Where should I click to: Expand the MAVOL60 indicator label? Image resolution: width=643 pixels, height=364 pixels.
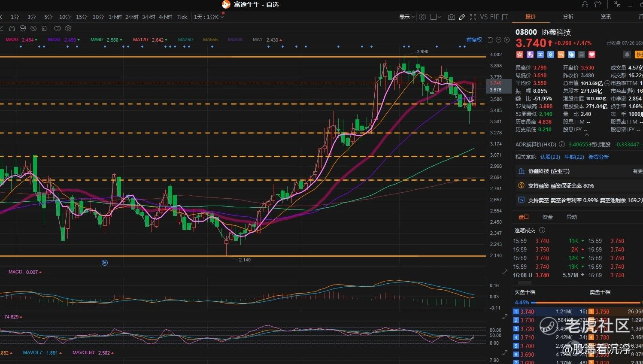point(93,353)
